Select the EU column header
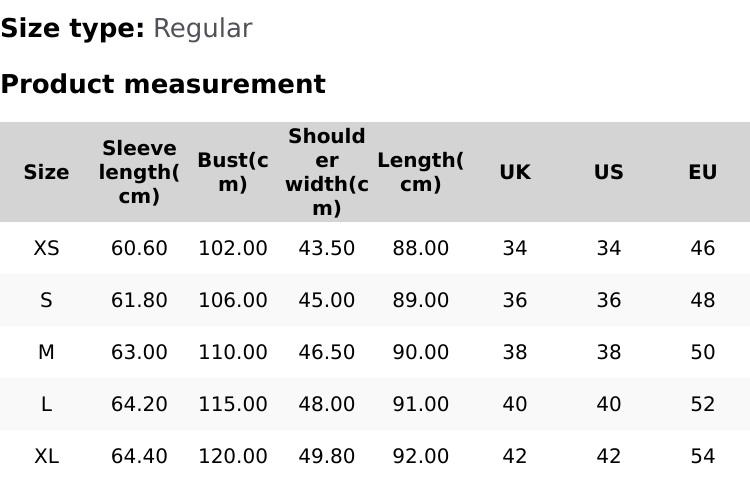The width and height of the screenshot is (750, 482). pos(702,172)
